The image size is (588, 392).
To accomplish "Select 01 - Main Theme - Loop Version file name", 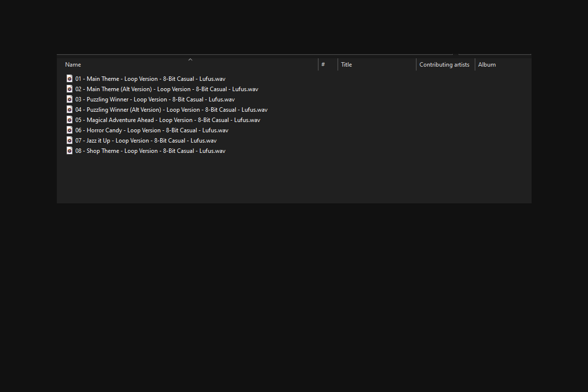I will pos(150,79).
